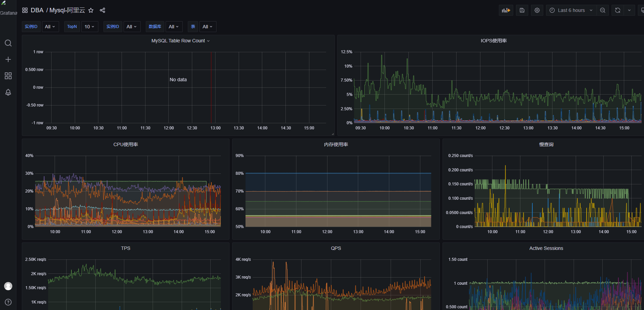This screenshot has height=310, width=644.
Task: Click the CPU使用率 panel title
Action: [126, 144]
